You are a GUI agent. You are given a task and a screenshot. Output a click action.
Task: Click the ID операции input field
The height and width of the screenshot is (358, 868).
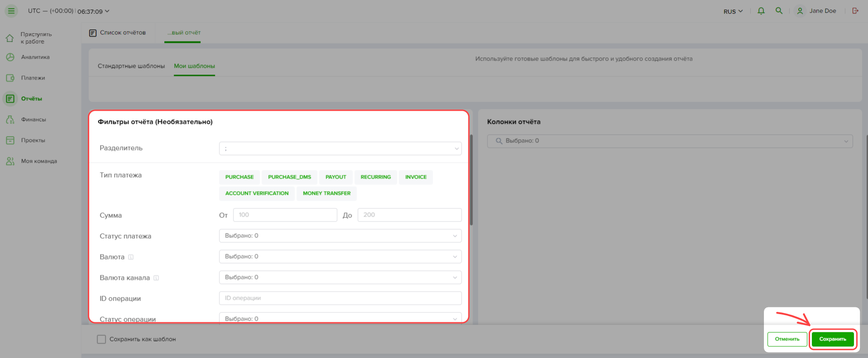tap(340, 298)
